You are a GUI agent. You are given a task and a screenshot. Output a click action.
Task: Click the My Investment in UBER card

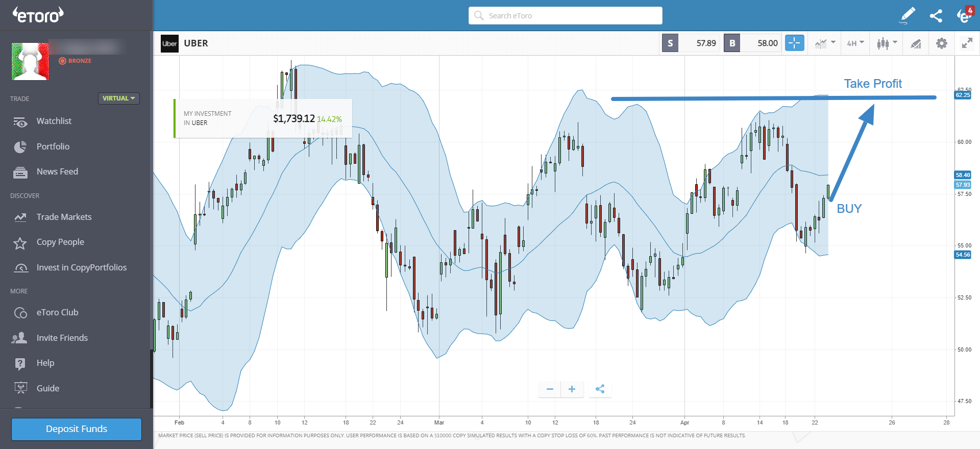click(x=263, y=118)
